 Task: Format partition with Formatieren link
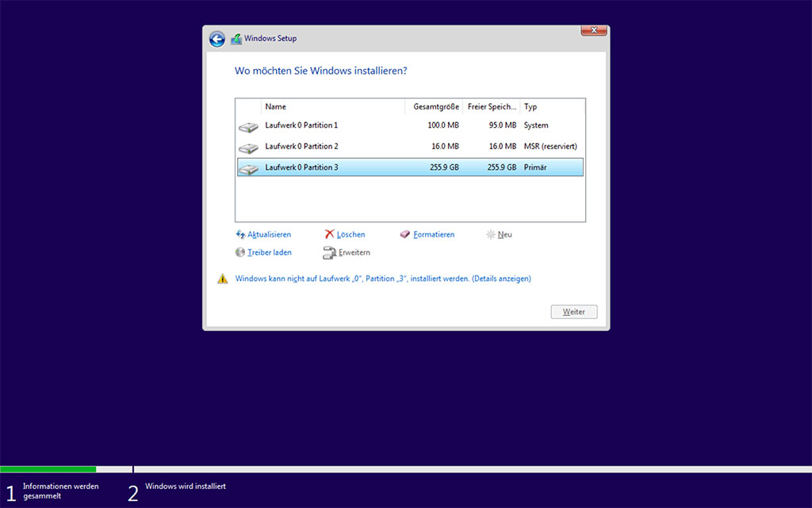434,234
